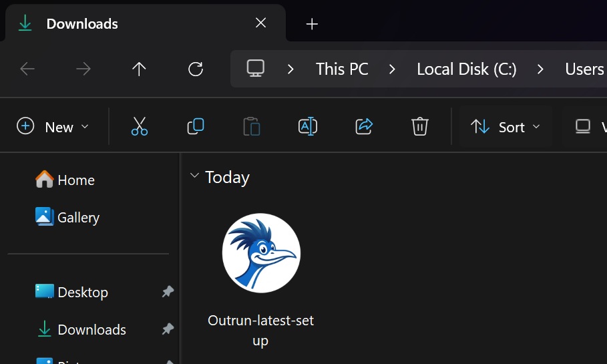Open a new tab with plus button
The image size is (607, 364).
[x=312, y=24]
